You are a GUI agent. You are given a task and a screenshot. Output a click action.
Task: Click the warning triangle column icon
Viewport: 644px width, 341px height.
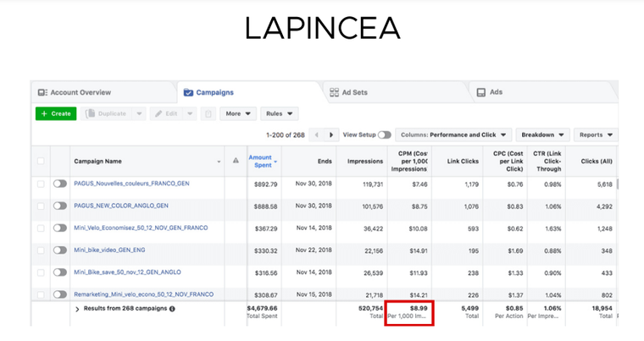[236, 161]
